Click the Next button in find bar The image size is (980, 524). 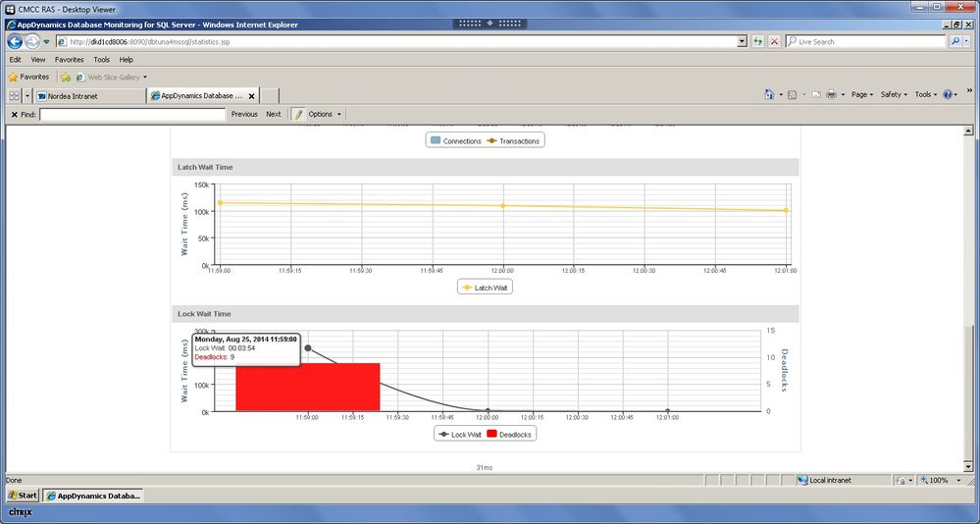273,115
